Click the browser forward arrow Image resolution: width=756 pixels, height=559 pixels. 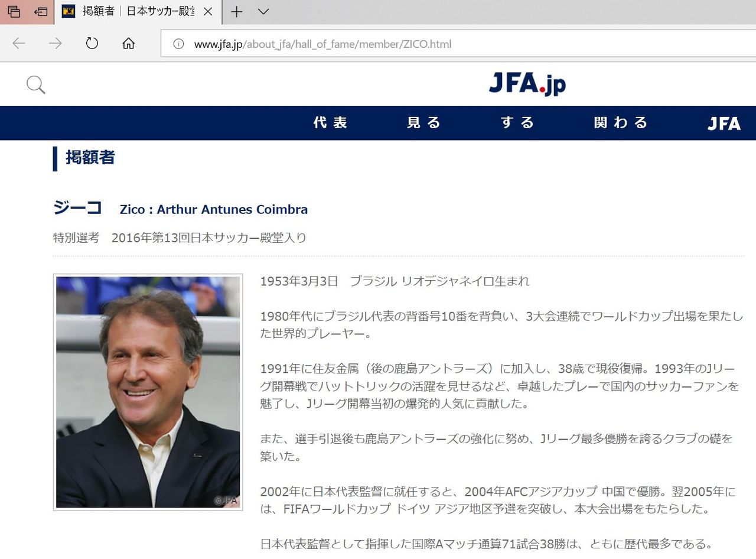pos(55,43)
